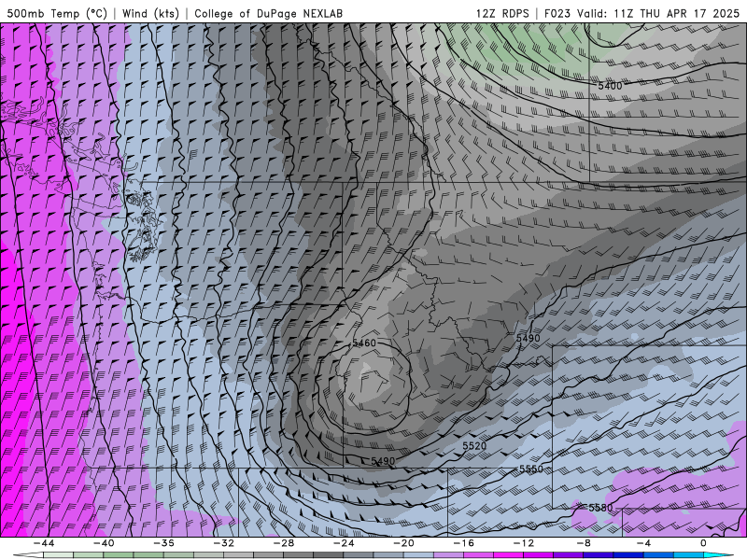
Task: Click the -4 colorbar value
Action: tap(643, 543)
